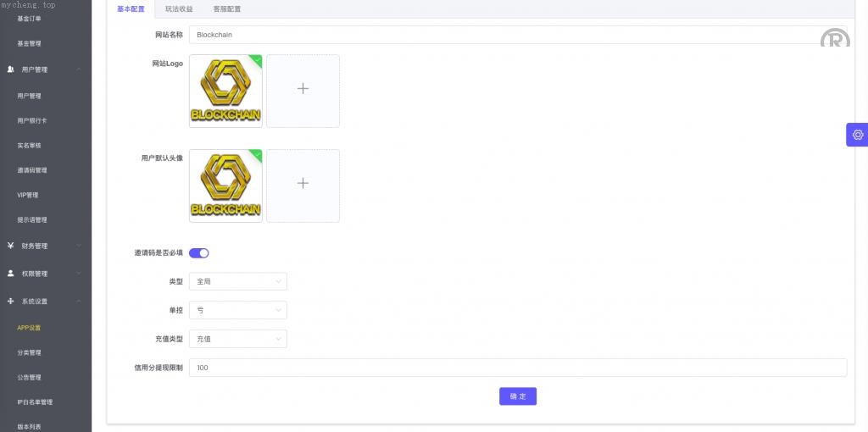Image resolution: width=868 pixels, height=432 pixels.
Task: Click the 财务管理 yen icon in sidebar
Action: click(x=10, y=246)
